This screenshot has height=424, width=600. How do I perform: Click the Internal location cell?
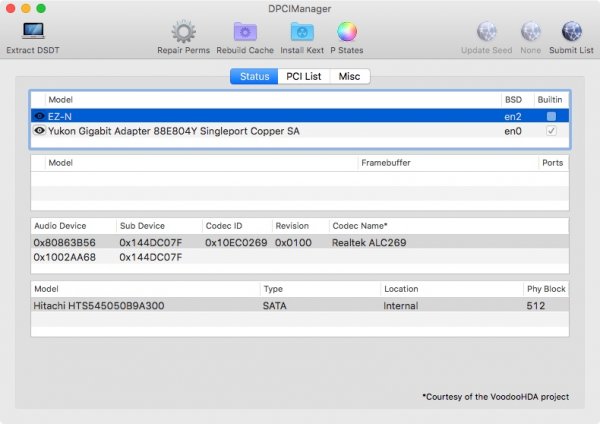tap(401, 306)
